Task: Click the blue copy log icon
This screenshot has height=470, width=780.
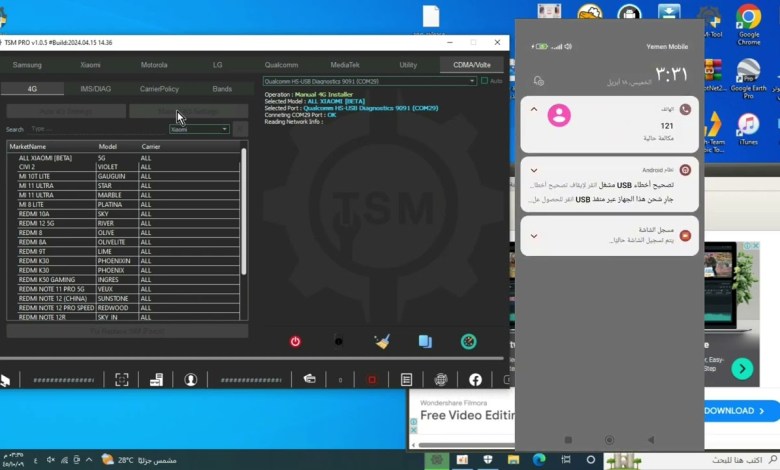Action: tap(425, 341)
